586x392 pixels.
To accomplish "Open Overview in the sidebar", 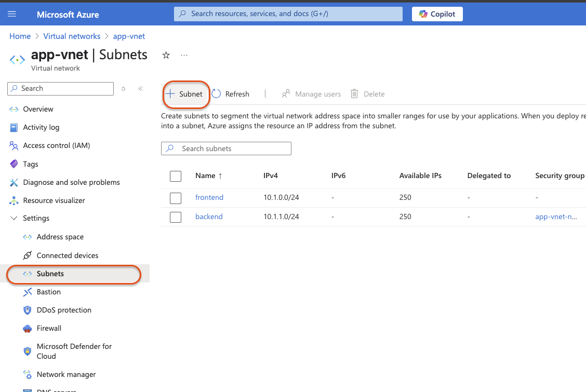I will point(38,109).
